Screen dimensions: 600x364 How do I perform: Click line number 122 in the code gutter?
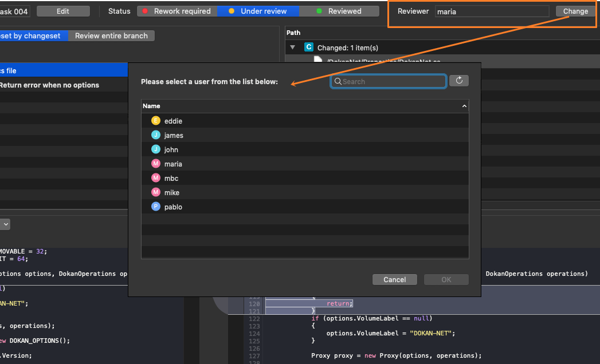coord(254,318)
